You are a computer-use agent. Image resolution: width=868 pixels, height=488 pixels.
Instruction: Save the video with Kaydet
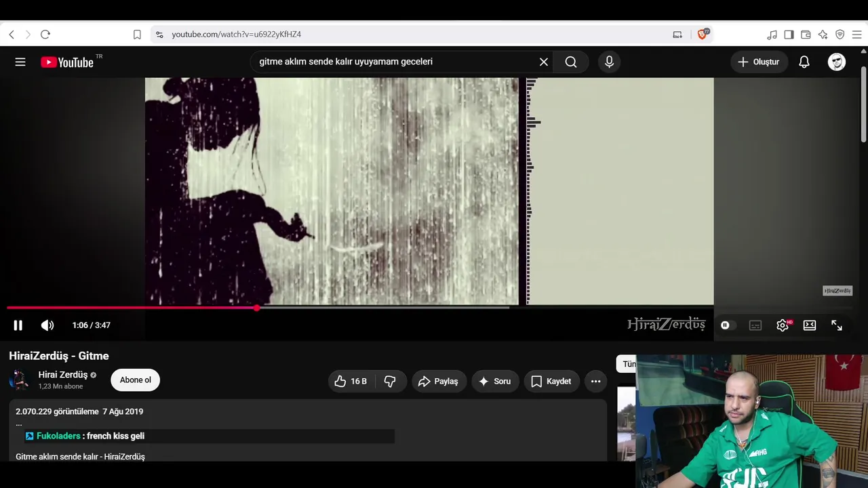pyautogui.click(x=551, y=382)
